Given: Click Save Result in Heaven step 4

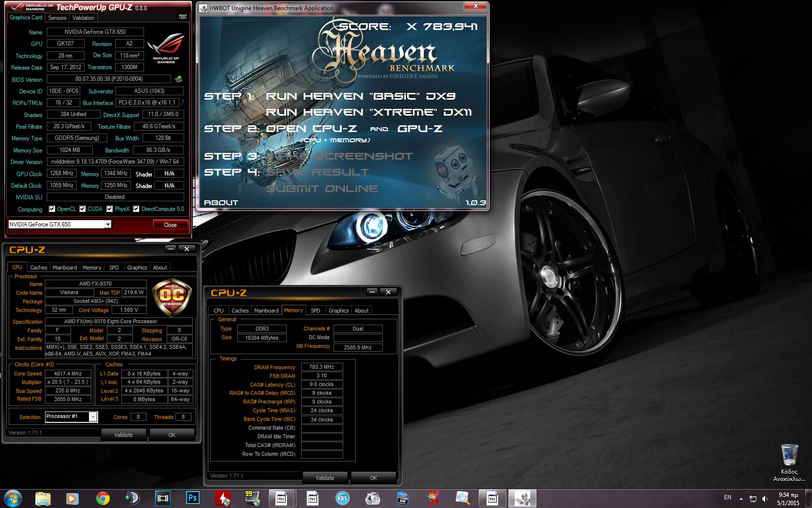Looking at the screenshot, I should [x=317, y=172].
